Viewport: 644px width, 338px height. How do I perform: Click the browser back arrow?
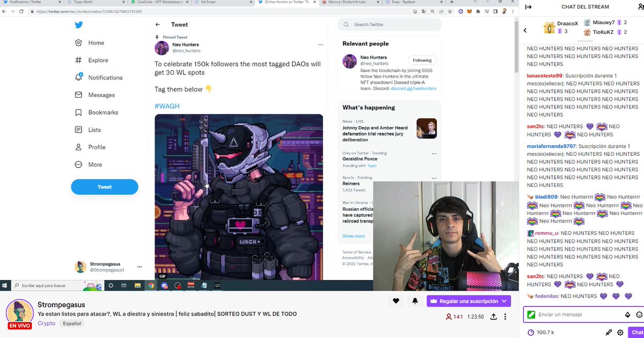pos(5,11)
